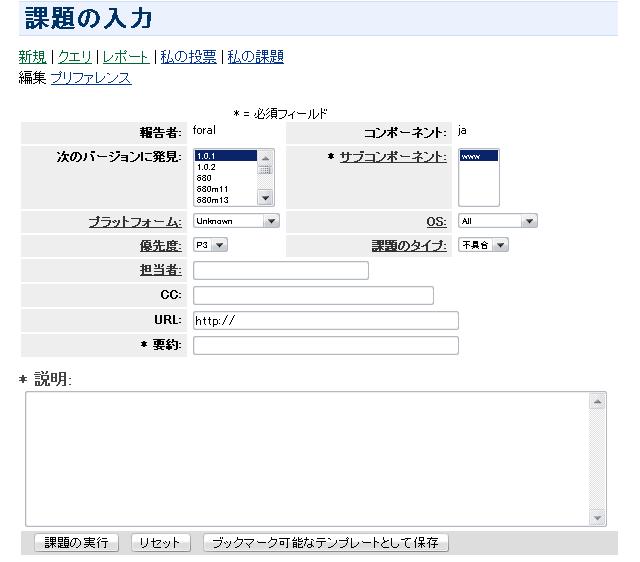
Task: Click the 担当者 input field
Action: click(280, 270)
